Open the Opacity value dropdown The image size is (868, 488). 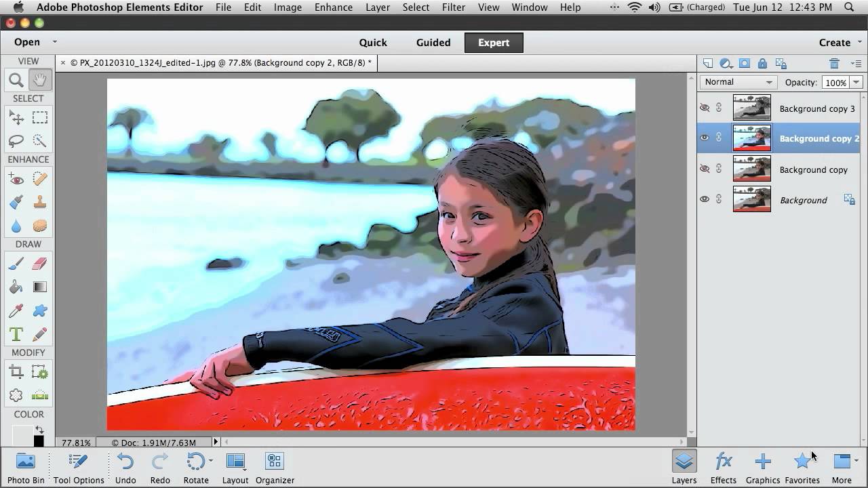(x=856, y=81)
